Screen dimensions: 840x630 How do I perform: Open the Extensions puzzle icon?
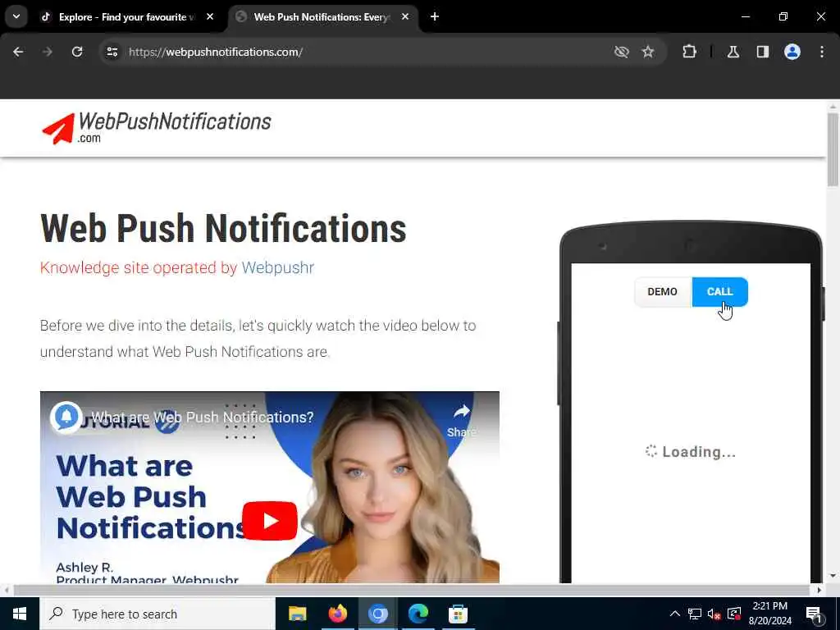689,52
